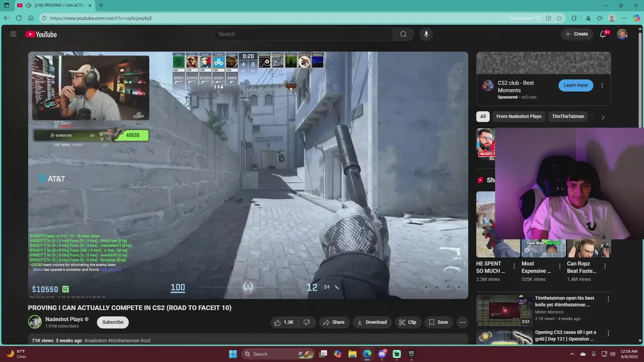Open browser favorites list

[600, 18]
